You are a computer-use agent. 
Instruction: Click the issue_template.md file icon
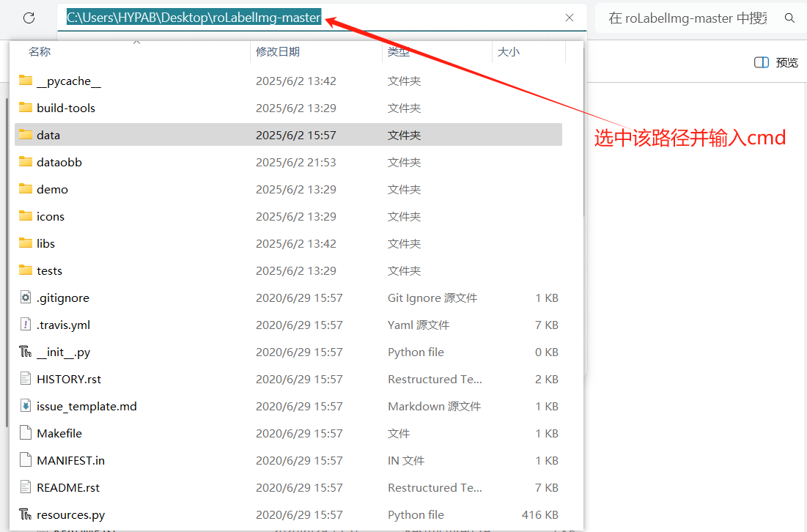[25, 406]
